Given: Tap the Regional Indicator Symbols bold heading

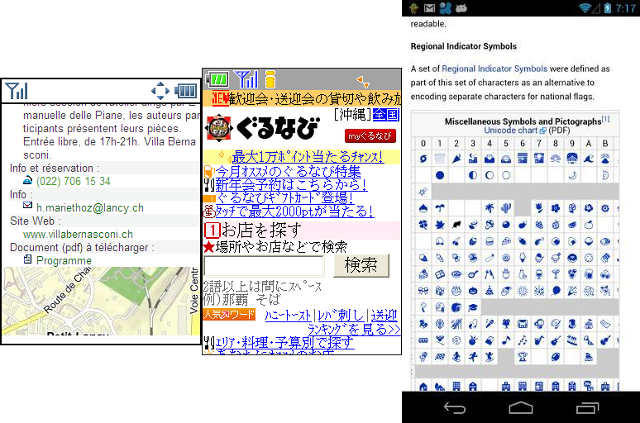Looking at the screenshot, I should [464, 46].
